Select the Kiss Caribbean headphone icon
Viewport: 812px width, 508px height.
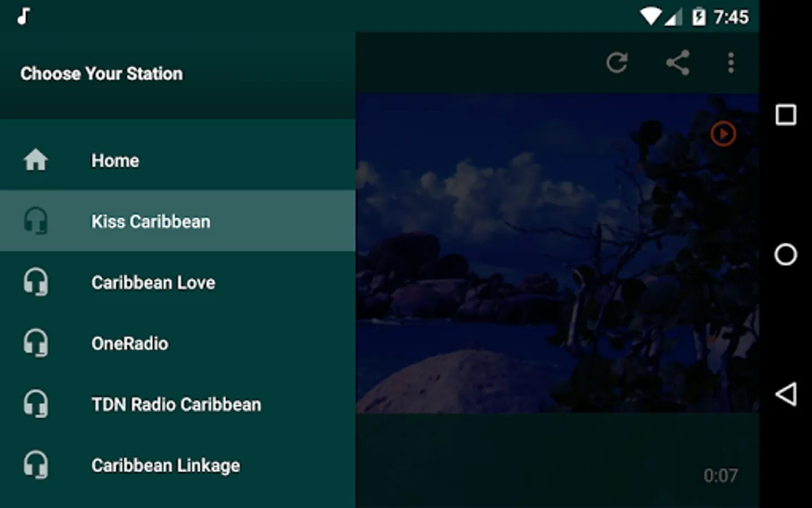[x=36, y=221]
